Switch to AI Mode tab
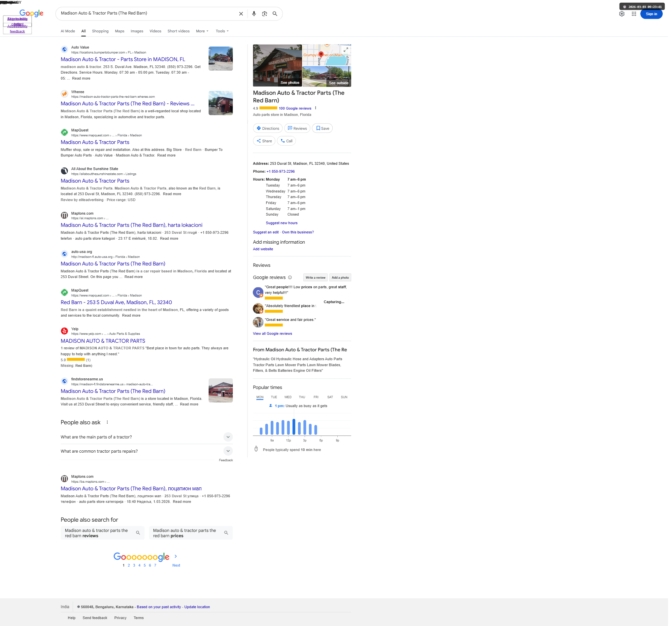 [68, 31]
